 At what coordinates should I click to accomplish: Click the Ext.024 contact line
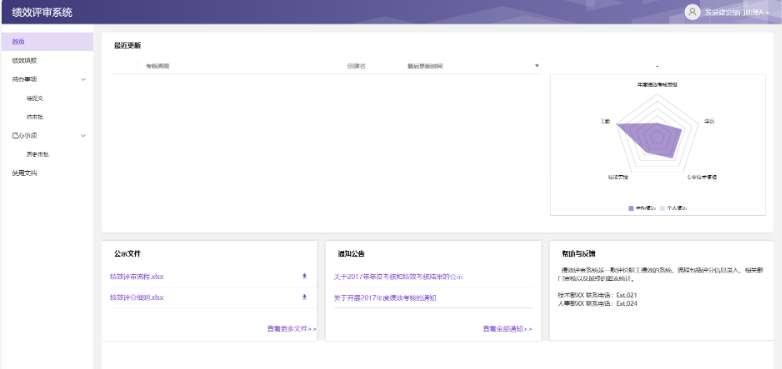597,303
